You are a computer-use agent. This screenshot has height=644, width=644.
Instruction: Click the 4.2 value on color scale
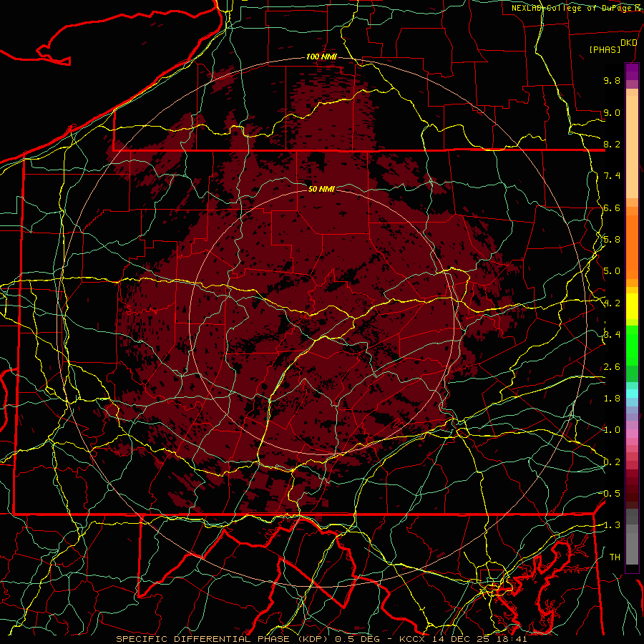click(612, 303)
